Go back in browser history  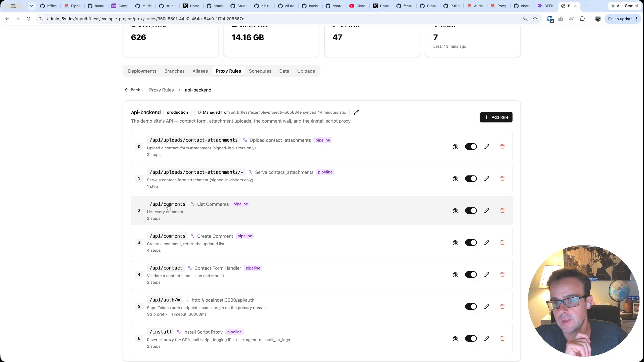click(7, 19)
